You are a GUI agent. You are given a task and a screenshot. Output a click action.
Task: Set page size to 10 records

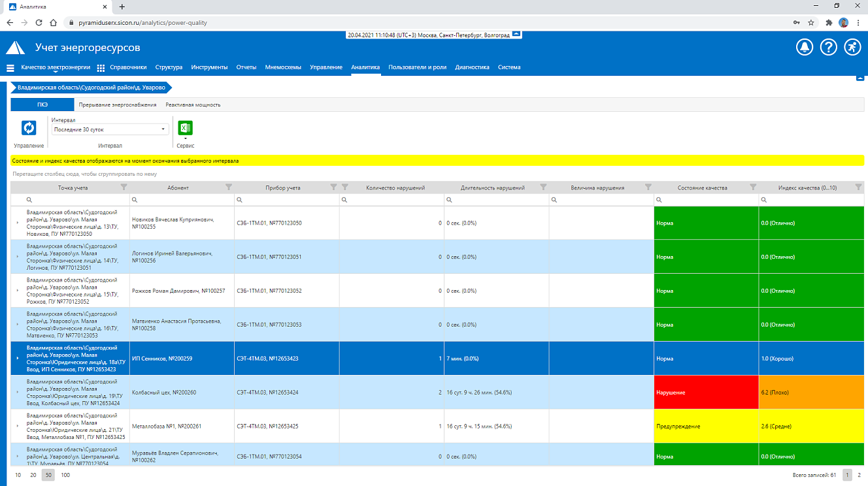click(x=18, y=475)
